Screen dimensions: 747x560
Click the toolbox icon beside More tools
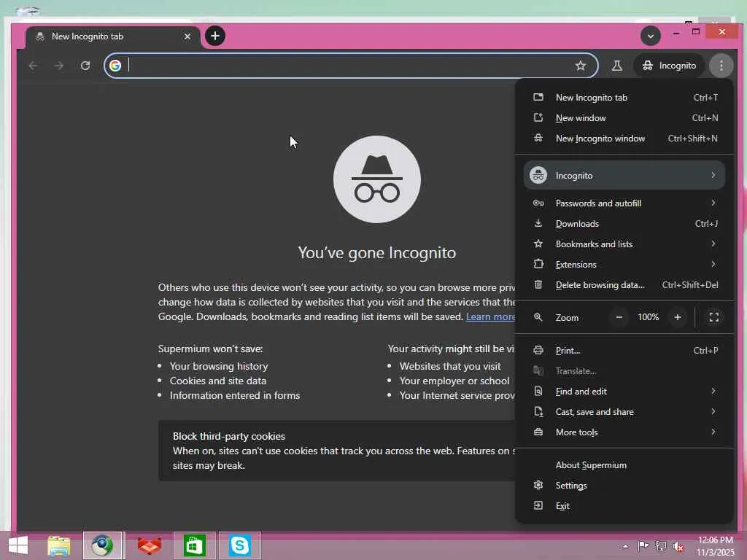tap(538, 432)
